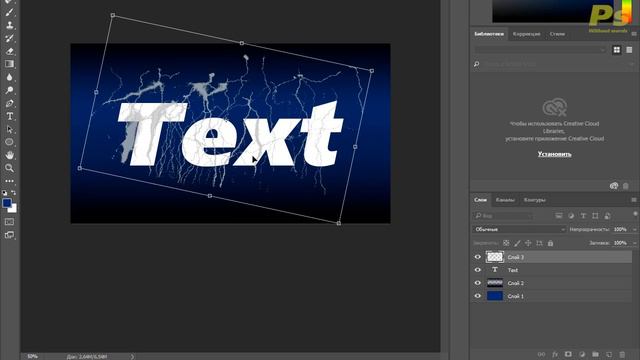The width and height of the screenshot is (640, 360).
Task: Select the Gradient tool
Action: [9, 64]
